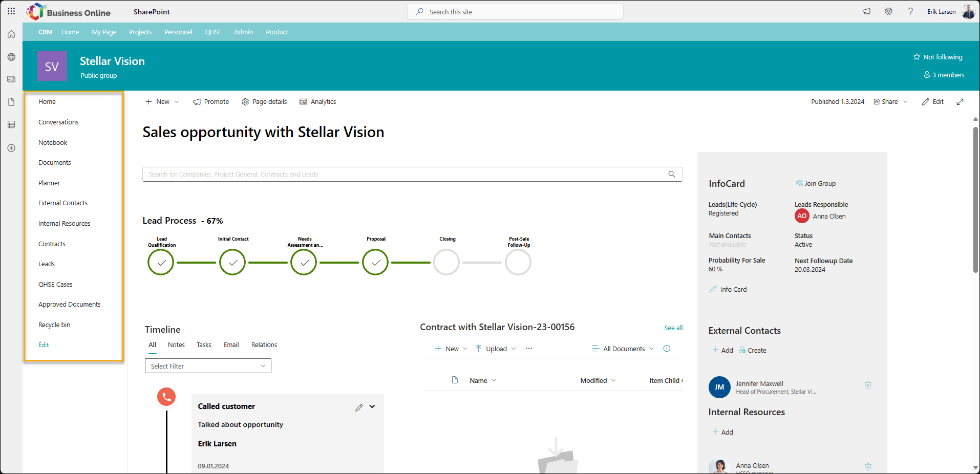Click the pencil edit icon on Called customer
The height and width of the screenshot is (474, 980).
click(x=359, y=407)
